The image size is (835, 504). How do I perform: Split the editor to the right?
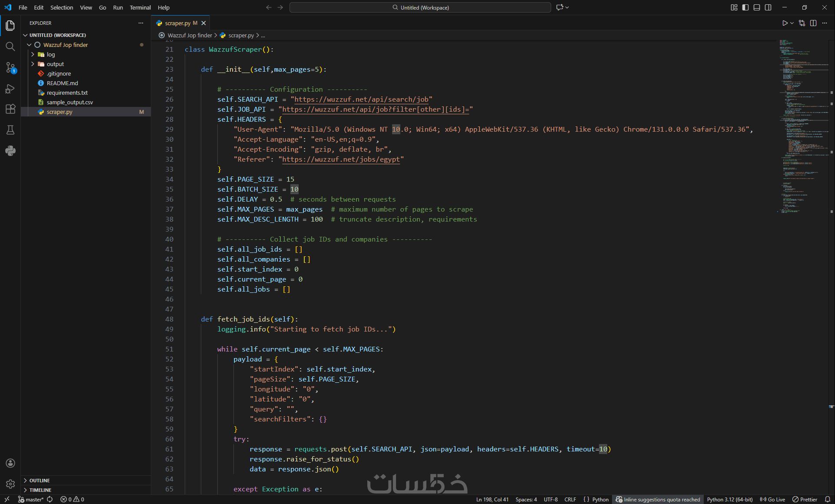click(813, 23)
